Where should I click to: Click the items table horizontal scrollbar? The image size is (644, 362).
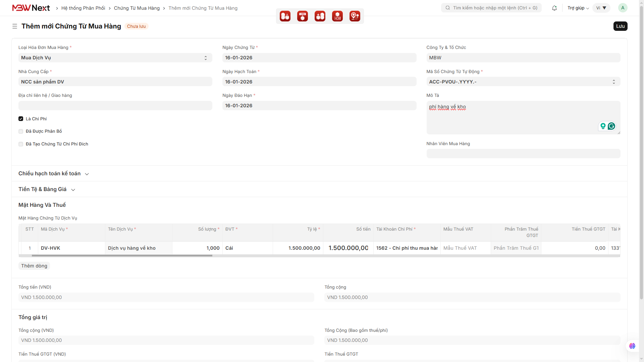(122, 256)
